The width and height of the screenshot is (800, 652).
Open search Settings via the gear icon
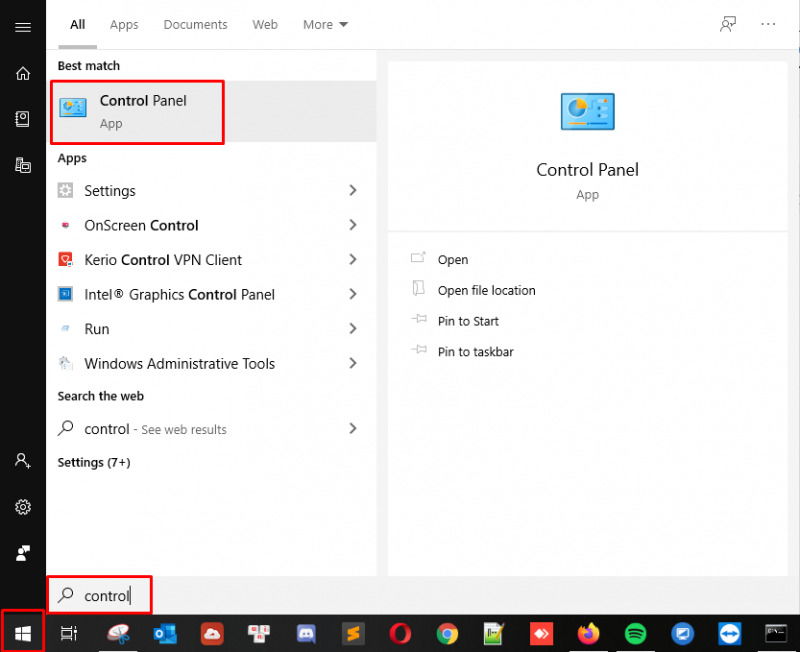pyautogui.click(x=22, y=507)
